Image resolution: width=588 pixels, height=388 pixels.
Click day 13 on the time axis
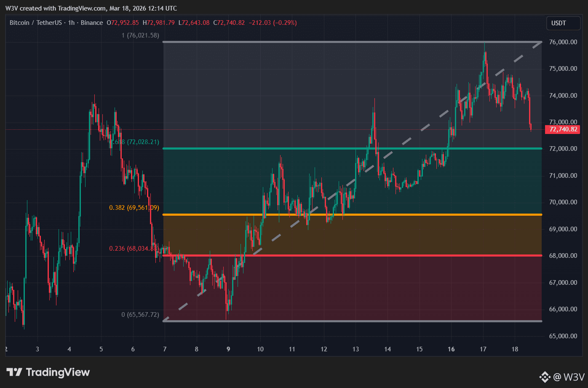[355, 349]
